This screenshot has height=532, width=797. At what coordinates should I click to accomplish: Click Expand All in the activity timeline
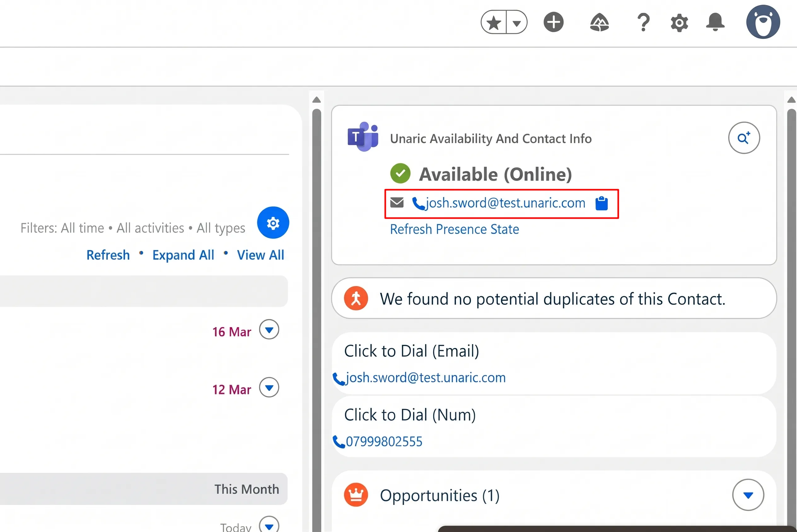pyautogui.click(x=183, y=255)
